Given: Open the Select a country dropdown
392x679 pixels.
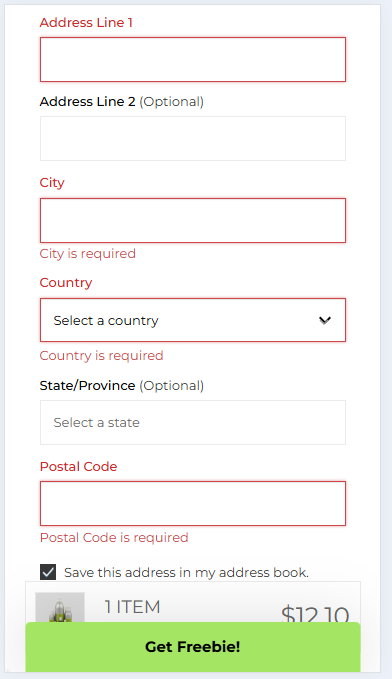Looking at the screenshot, I should pyautogui.click(x=193, y=320).
